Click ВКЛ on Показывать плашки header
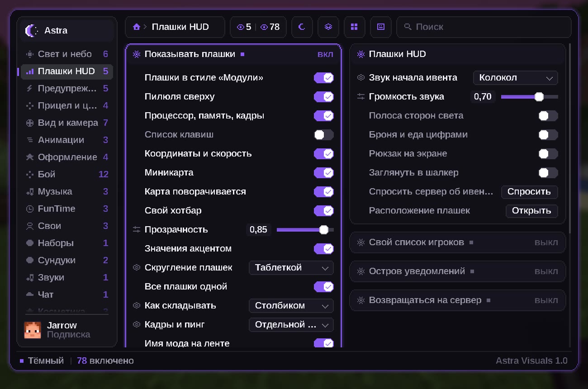Viewport: 588px width, 389px height. tap(325, 54)
